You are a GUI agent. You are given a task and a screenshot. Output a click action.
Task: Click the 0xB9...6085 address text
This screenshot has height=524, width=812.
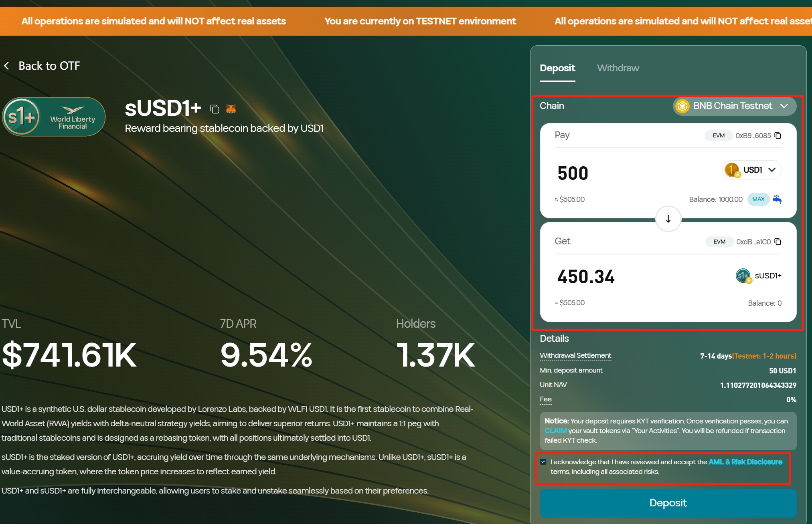pyautogui.click(x=753, y=135)
